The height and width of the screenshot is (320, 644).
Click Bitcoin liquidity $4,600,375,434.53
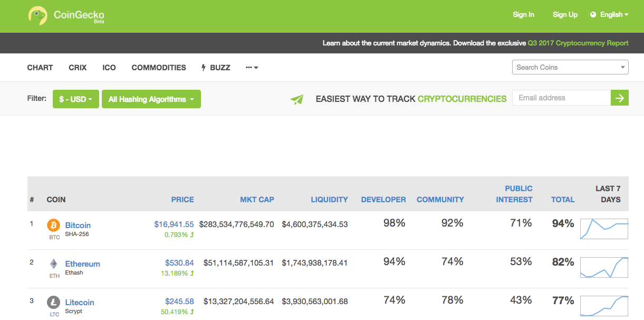315,224
